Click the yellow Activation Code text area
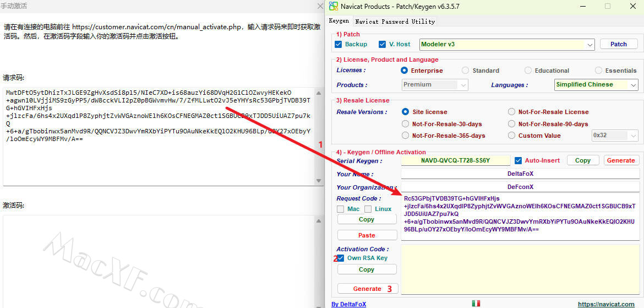Image resolution: width=644 pixels, height=308 pixels. click(520, 269)
